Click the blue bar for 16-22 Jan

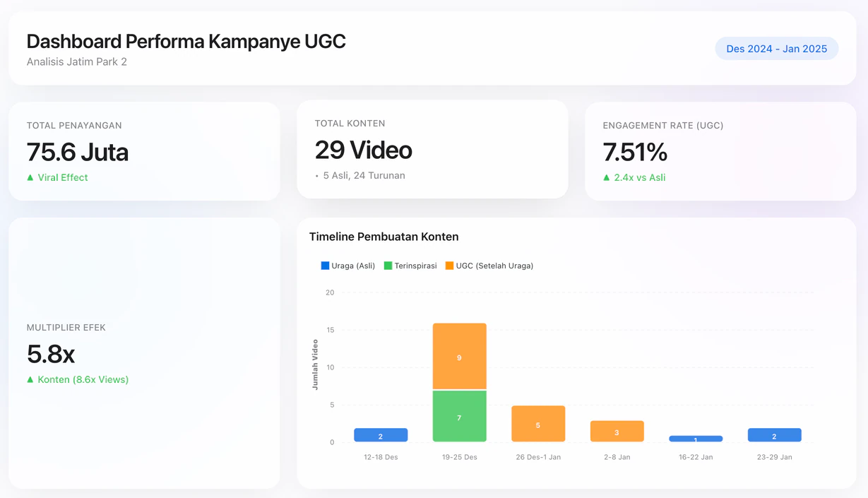pos(696,439)
